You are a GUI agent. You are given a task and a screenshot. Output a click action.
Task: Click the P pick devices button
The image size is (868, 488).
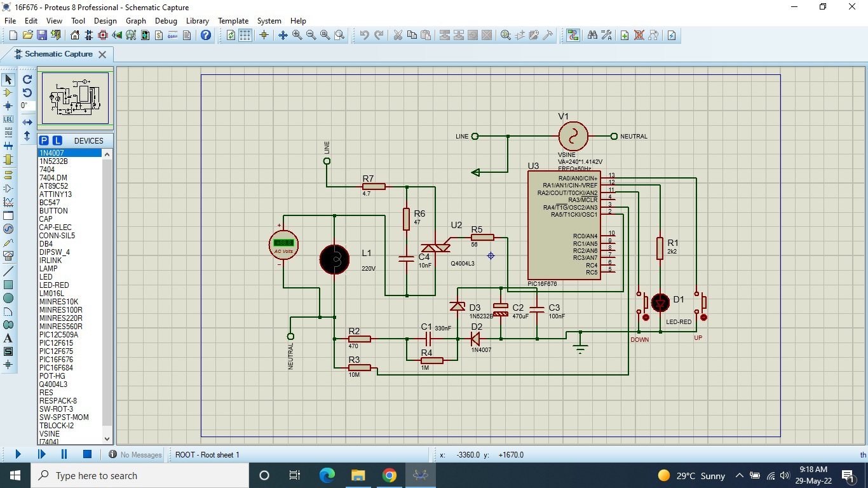coord(44,140)
